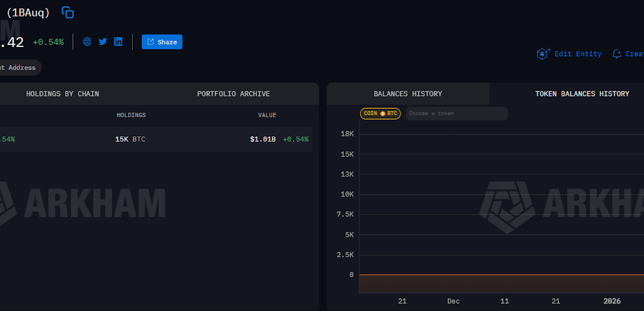Sort by the HOLDINGS column header
This screenshot has height=311, width=644.
click(131, 115)
